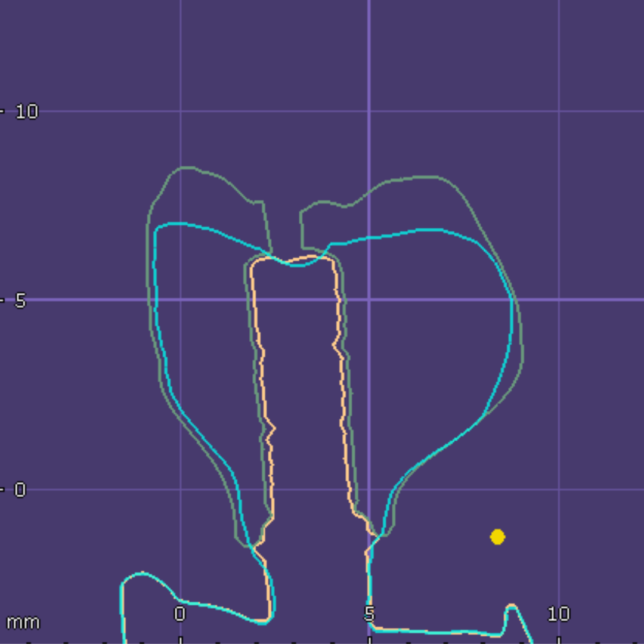Click the horizontal axis label 10
The height and width of the screenshot is (644, 644).
[x=559, y=614]
